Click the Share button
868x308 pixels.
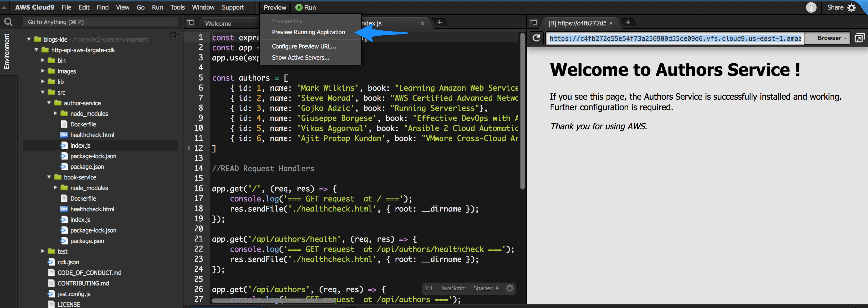pyautogui.click(x=835, y=7)
